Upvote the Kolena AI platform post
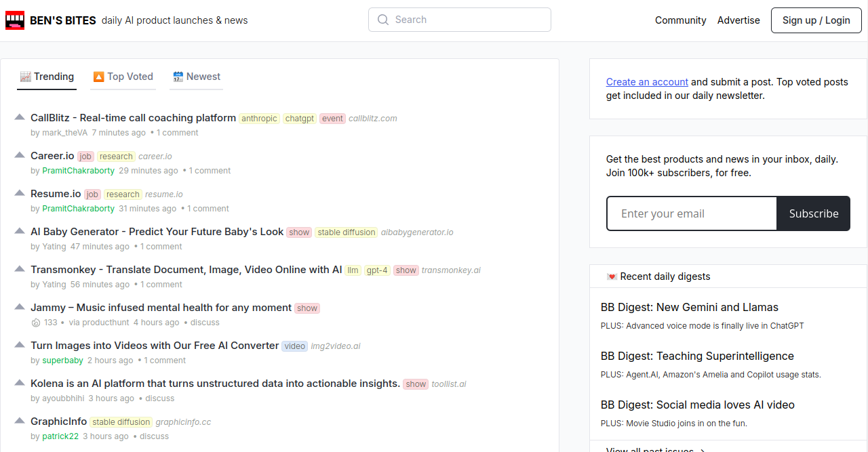The width and height of the screenshot is (868, 452). pos(20,383)
